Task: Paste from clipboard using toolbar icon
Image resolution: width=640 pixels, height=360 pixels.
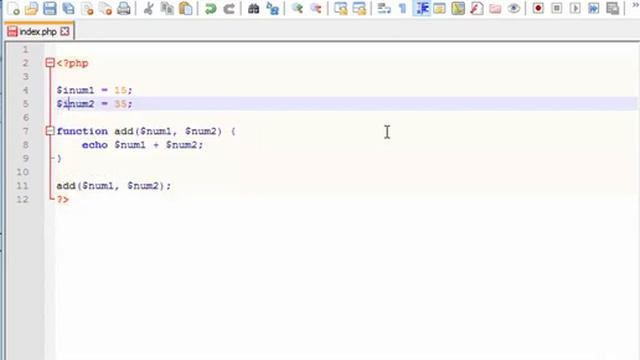Action: pyautogui.click(x=186, y=8)
